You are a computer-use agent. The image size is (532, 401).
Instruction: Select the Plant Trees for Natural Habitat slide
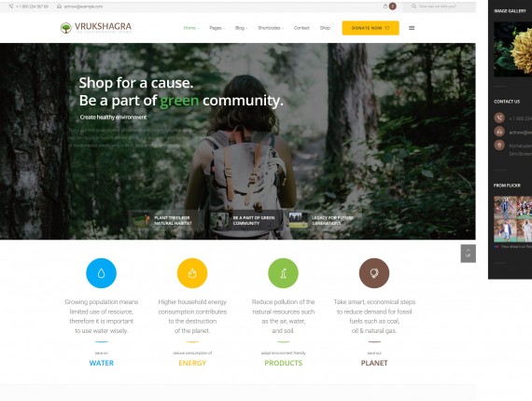point(165,220)
